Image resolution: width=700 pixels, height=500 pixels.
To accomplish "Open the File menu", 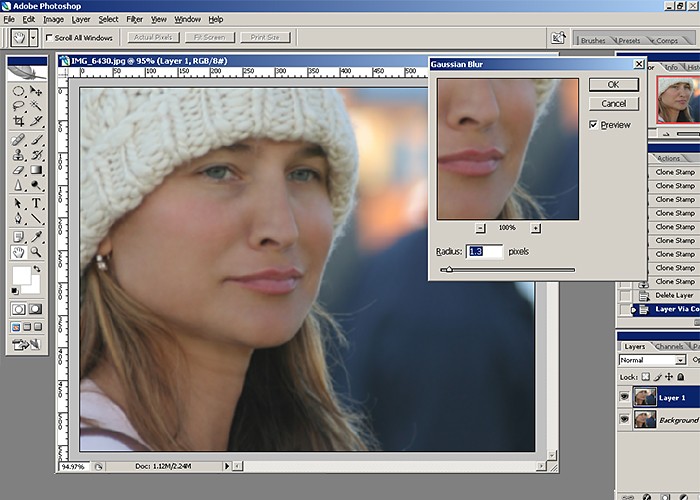I will (9, 19).
